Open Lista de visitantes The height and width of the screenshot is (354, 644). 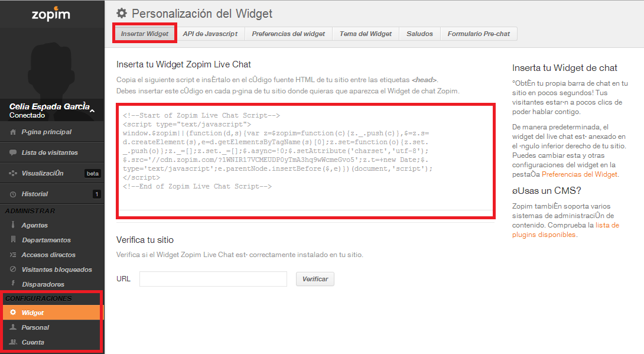pyautogui.click(x=52, y=152)
